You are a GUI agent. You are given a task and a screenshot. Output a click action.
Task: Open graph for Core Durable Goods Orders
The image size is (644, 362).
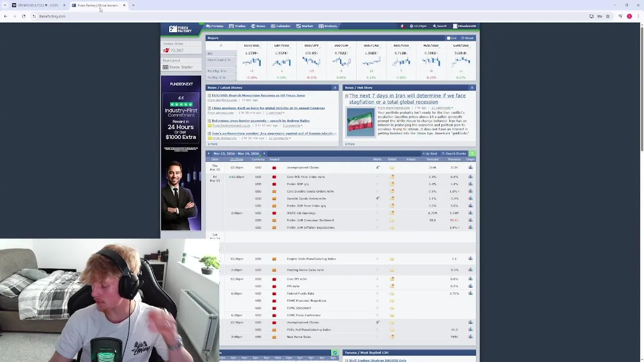point(470,192)
